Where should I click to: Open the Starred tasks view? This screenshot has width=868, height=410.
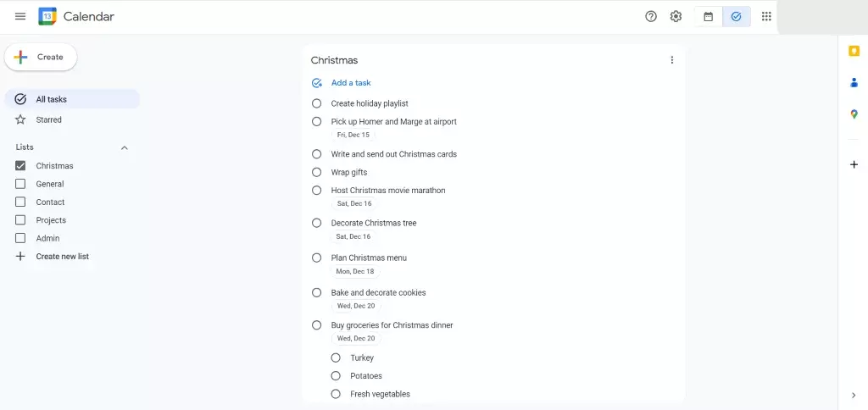point(48,119)
